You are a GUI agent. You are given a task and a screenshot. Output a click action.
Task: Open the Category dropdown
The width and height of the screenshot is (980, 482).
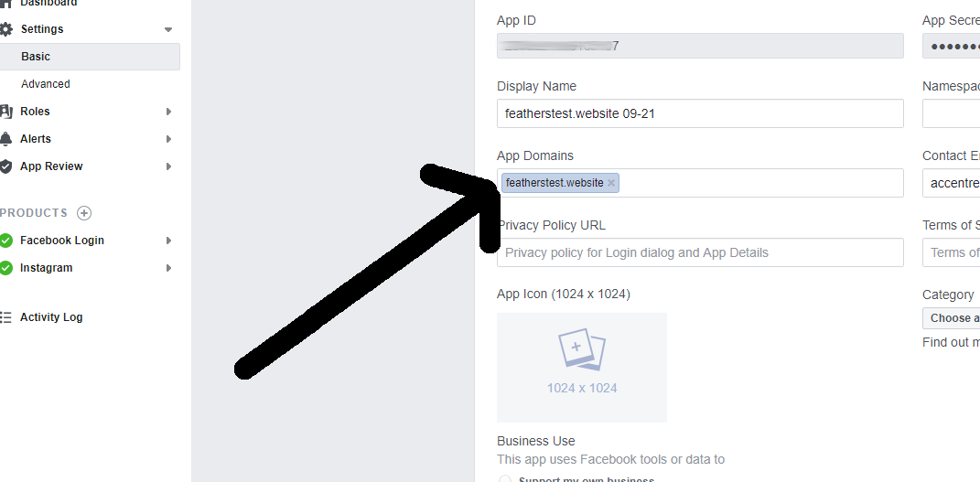point(951,317)
